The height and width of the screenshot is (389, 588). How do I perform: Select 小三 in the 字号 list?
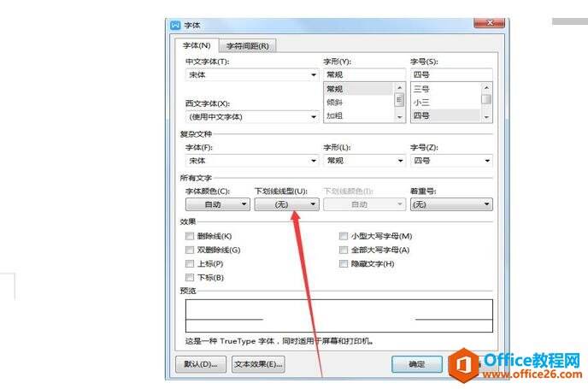(x=445, y=103)
